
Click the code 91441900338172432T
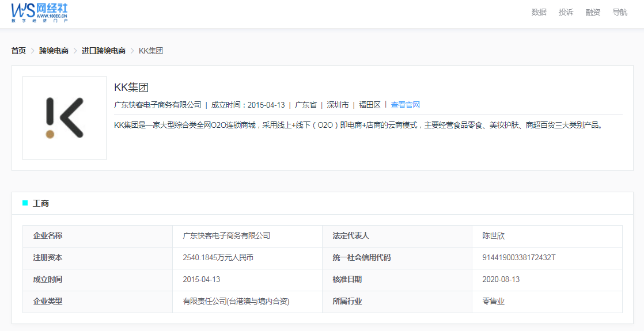click(x=519, y=257)
